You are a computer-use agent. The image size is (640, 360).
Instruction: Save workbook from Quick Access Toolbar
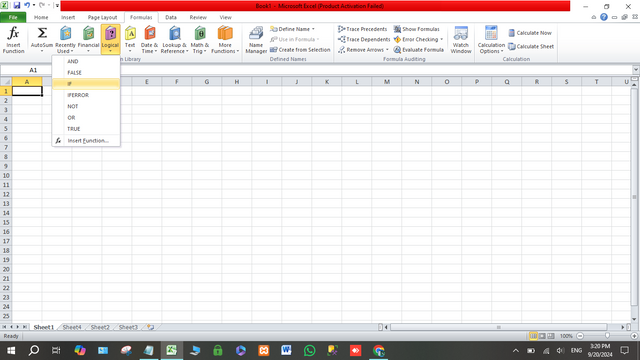point(17,5)
